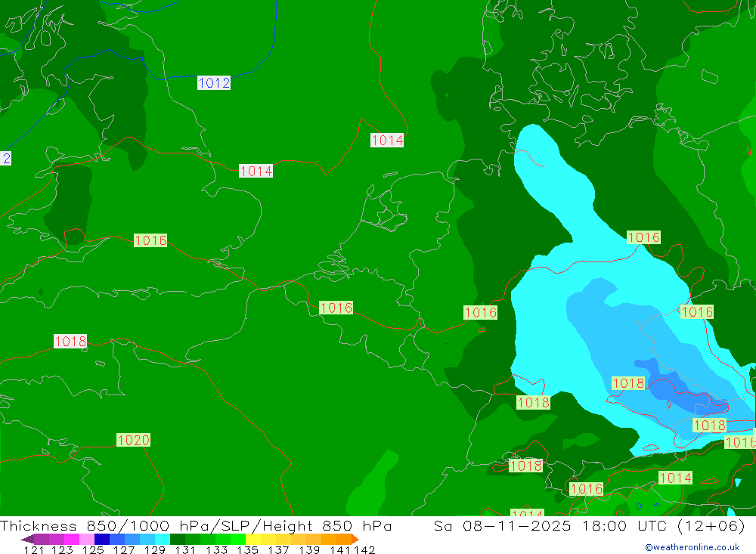Click the legend value 123
This screenshot has height=554, width=756.
[x=62, y=549]
